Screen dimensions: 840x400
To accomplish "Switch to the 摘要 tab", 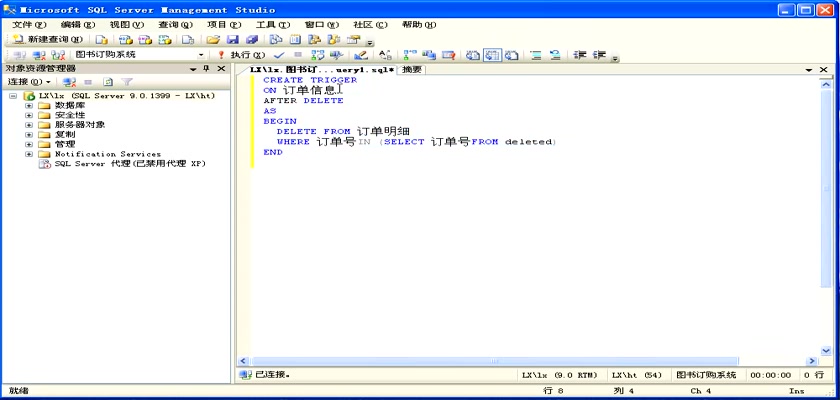I will pos(411,70).
